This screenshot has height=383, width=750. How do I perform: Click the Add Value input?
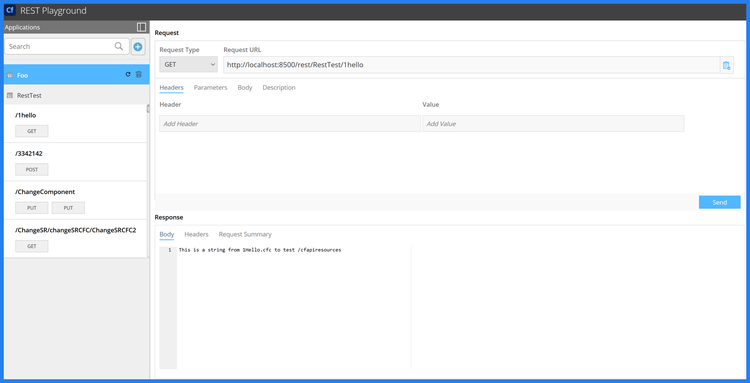coord(553,123)
